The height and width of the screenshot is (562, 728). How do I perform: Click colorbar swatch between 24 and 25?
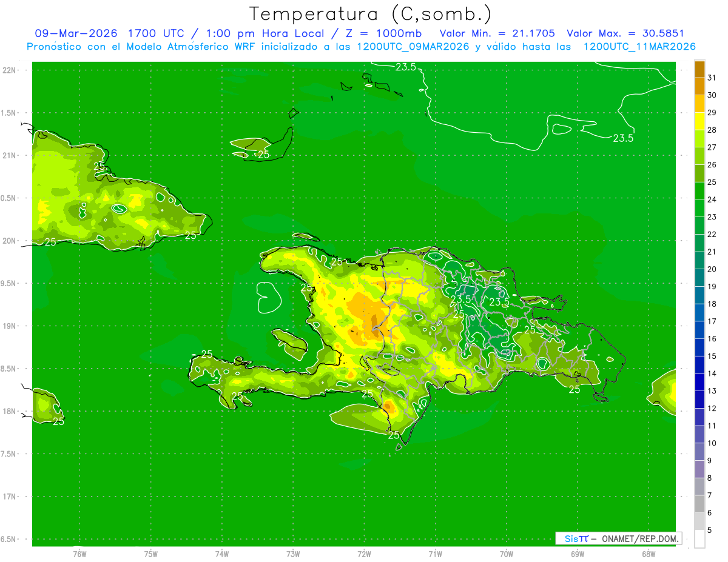[x=699, y=191]
